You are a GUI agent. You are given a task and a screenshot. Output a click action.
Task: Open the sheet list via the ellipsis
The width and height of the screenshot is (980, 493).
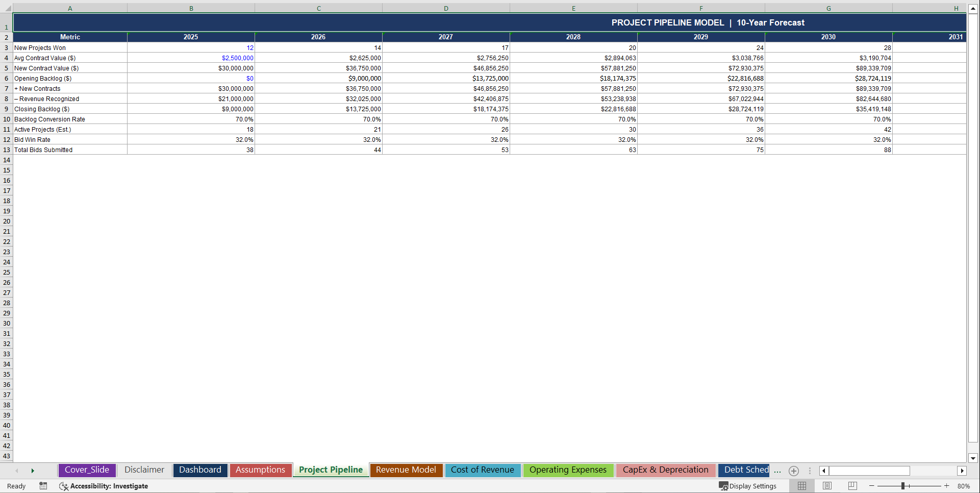777,471
